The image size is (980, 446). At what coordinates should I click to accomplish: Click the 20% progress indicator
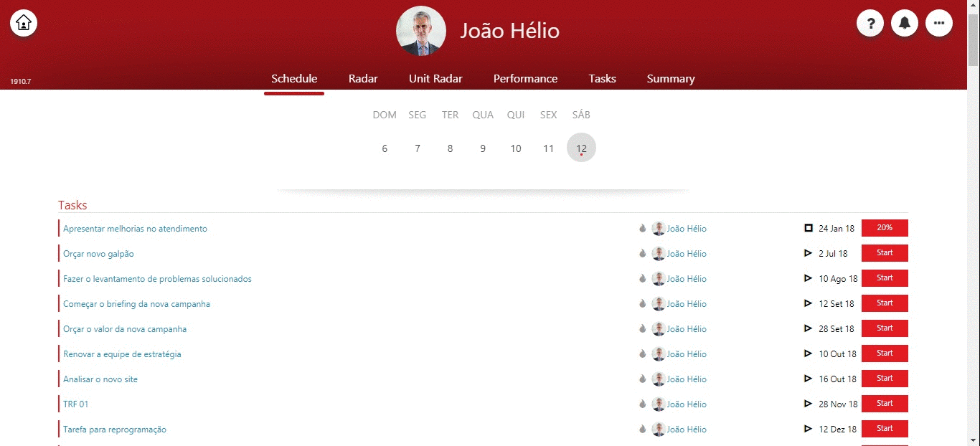click(x=885, y=228)
